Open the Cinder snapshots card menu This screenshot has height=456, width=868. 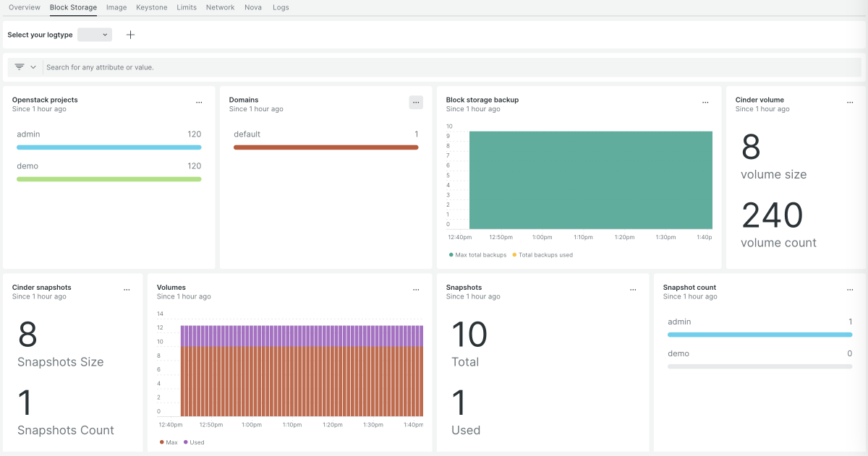pos(127,289)
